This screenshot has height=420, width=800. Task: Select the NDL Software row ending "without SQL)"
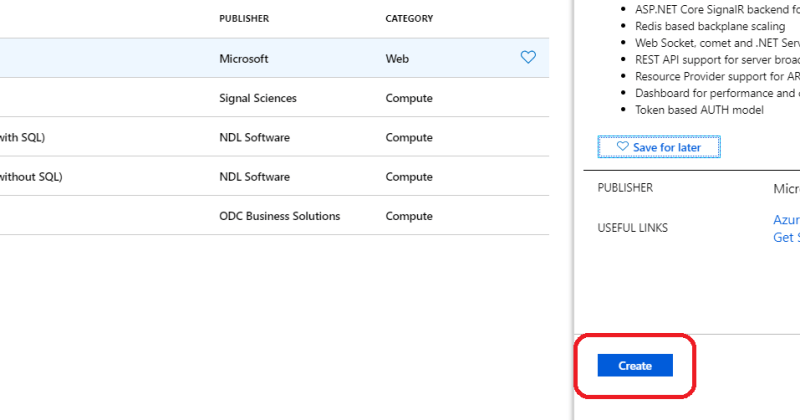click(x=254, y=177)
